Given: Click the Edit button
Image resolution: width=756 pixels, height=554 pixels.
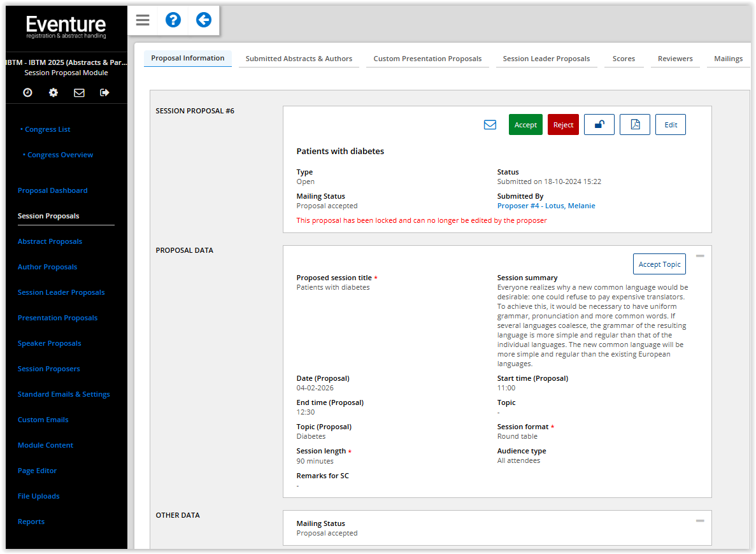Looking at the screenshot, I should [x=671, y=124].
